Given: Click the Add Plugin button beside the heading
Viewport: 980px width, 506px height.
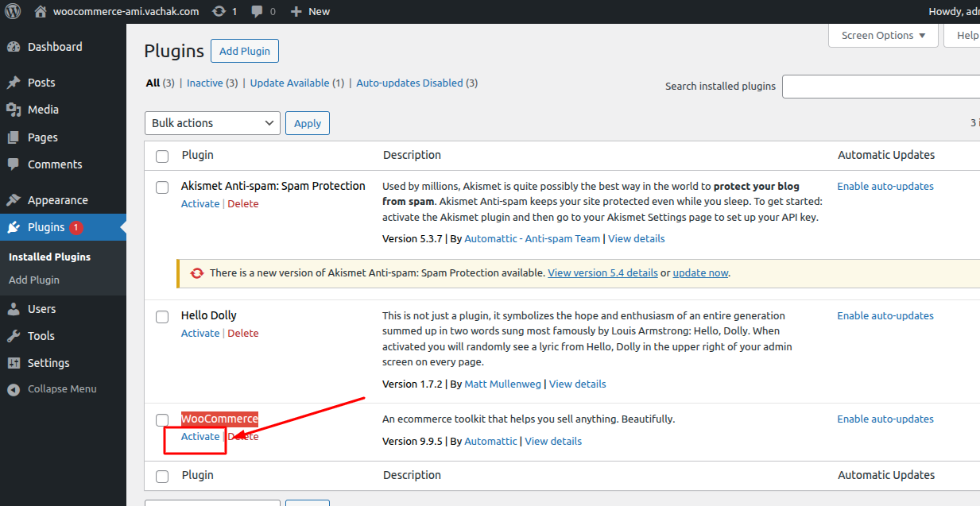Looking at the screenshot, I should coord(245,52).
